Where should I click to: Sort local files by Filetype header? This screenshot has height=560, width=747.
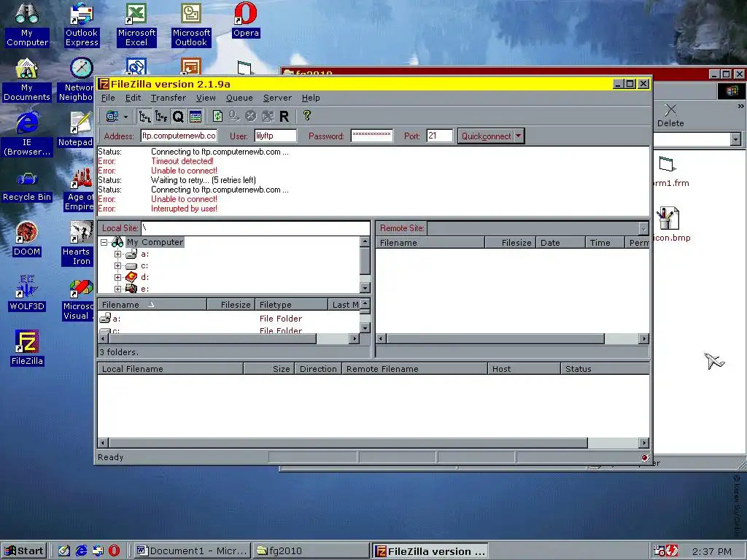(x=292, y=305)
